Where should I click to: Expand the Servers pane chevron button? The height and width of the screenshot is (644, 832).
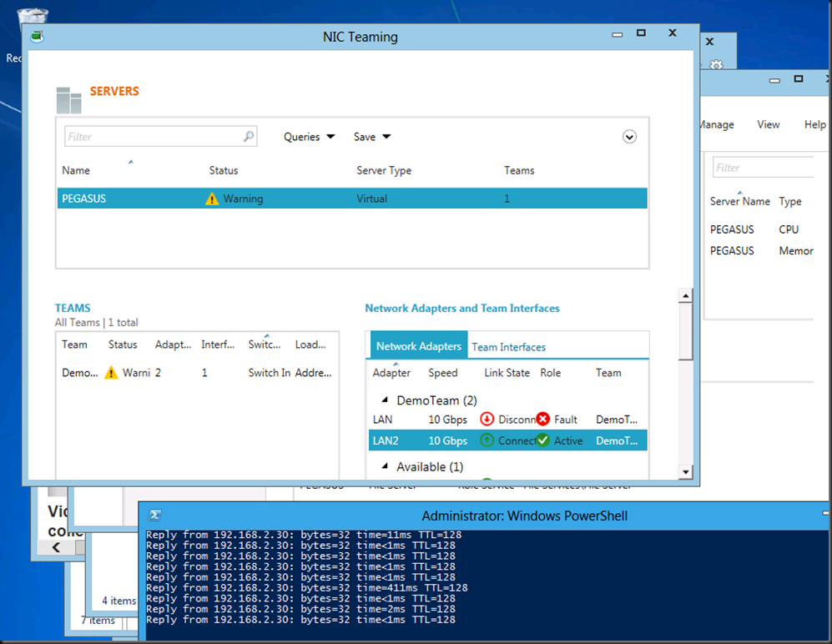tap(629, 137)
